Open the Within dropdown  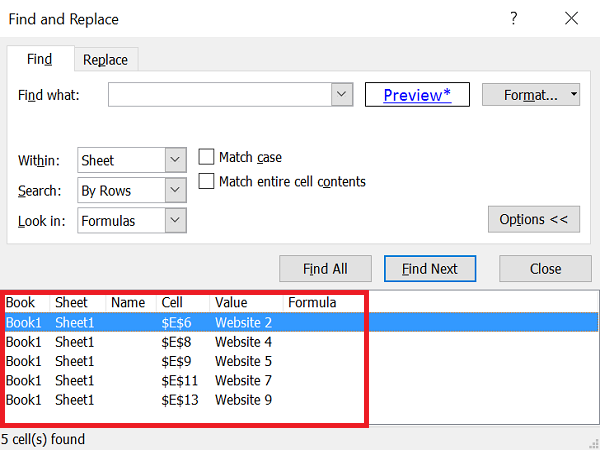pos(175,160)
